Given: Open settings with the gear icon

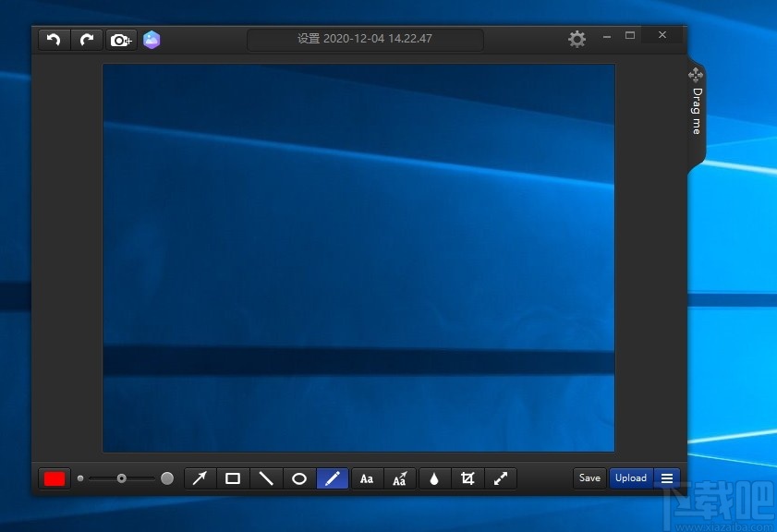Looking at the screenshot, I should [577, 39].
